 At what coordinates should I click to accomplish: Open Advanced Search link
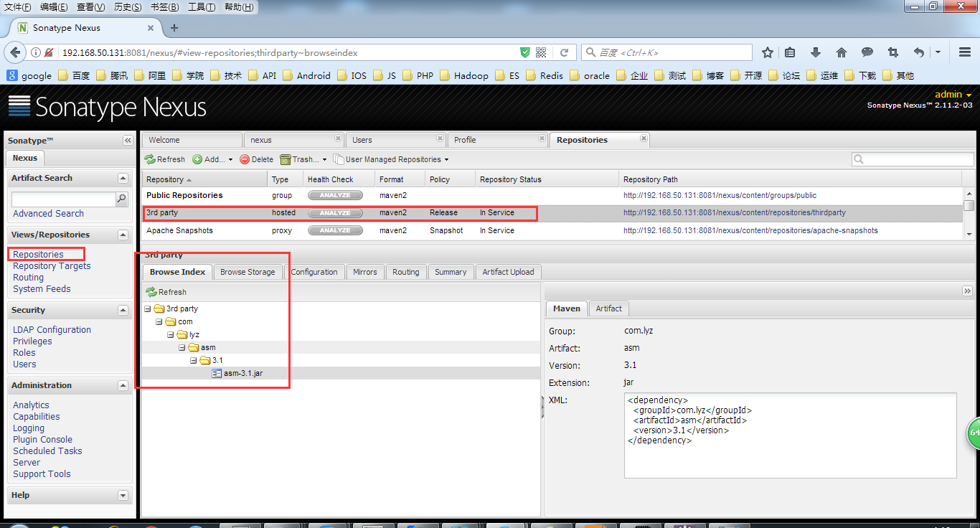[x=48, y=214]
